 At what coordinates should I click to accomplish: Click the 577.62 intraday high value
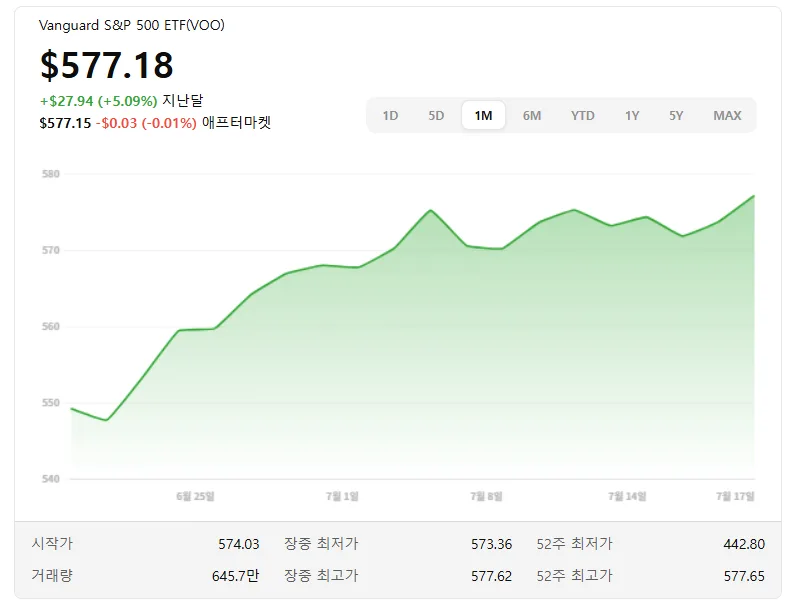point(492,576)
